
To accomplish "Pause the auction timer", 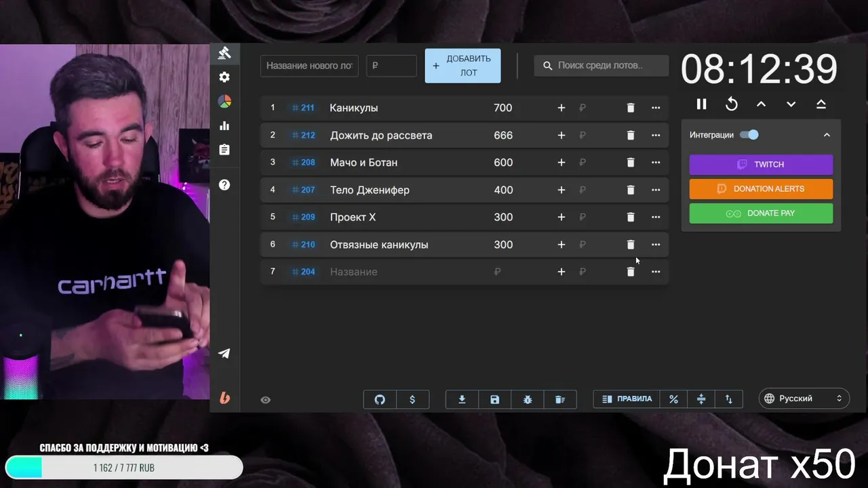I will 702,104.
